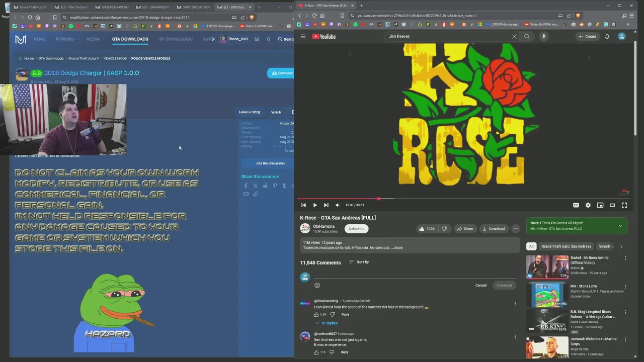This screenshot has height=362, width=644.
Task: Toggle theater mode on the player
Action: (612, 205)
